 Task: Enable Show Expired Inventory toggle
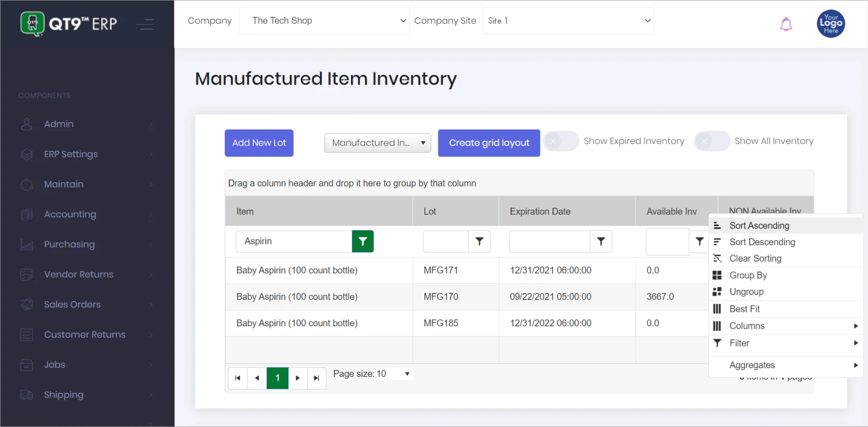561,141
